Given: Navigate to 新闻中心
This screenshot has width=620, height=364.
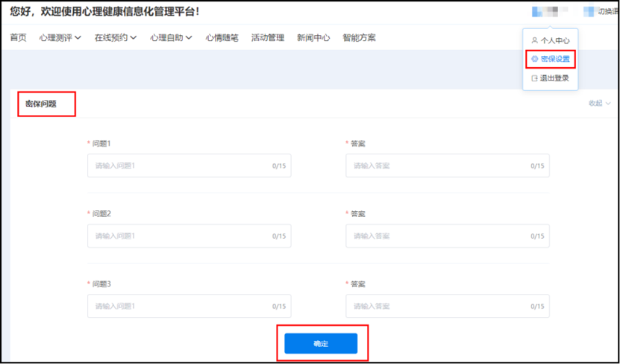Looking at the screenshot, I should point(313,38).
